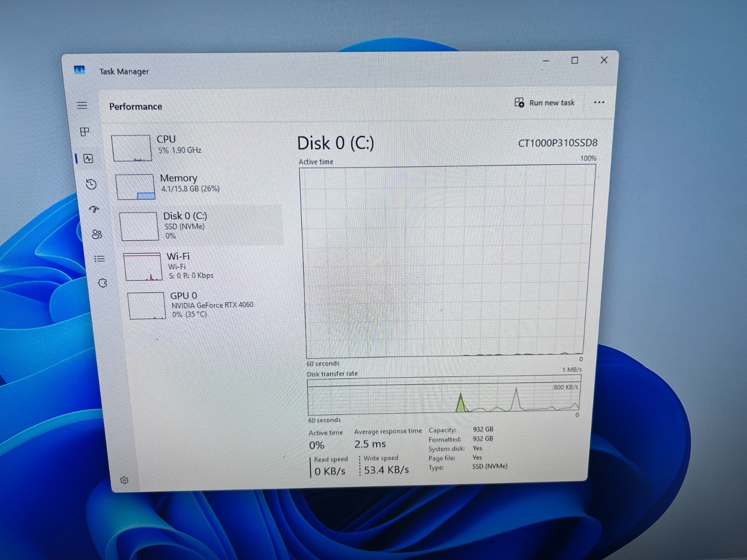Go to the Processes page icon
The image size is (747, 560).
[x=85, y=132]
